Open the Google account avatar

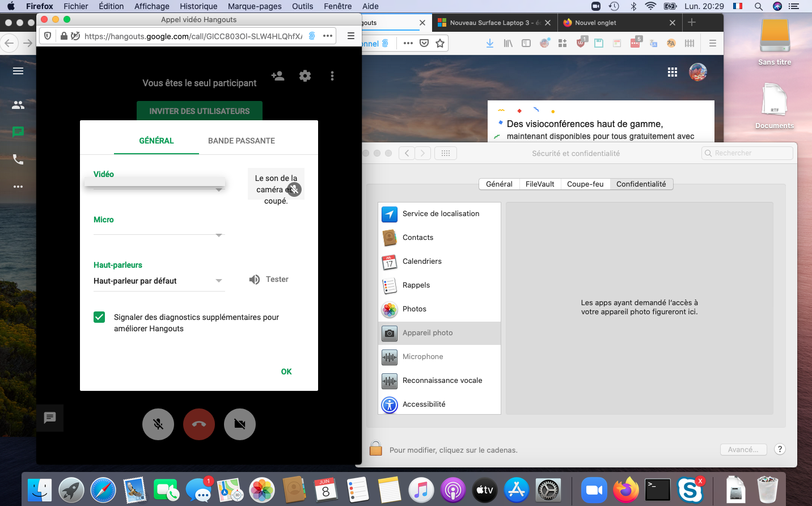coord(698,72)
